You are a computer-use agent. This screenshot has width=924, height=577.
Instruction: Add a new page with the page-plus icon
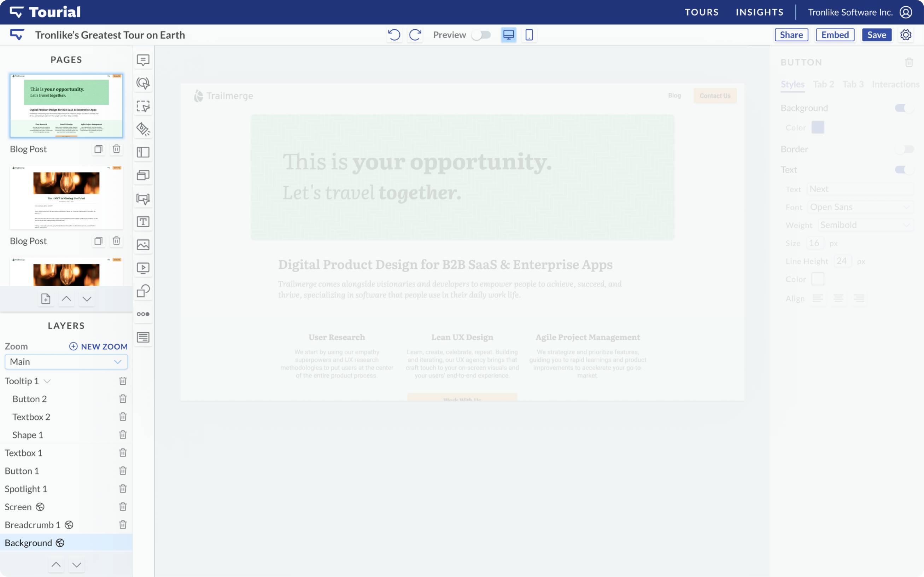(x=46, y=298)
